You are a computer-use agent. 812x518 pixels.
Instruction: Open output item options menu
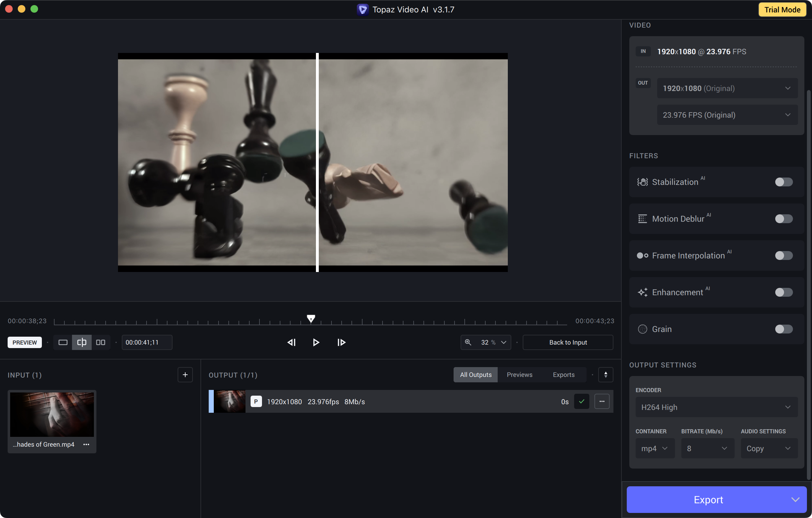602,401
